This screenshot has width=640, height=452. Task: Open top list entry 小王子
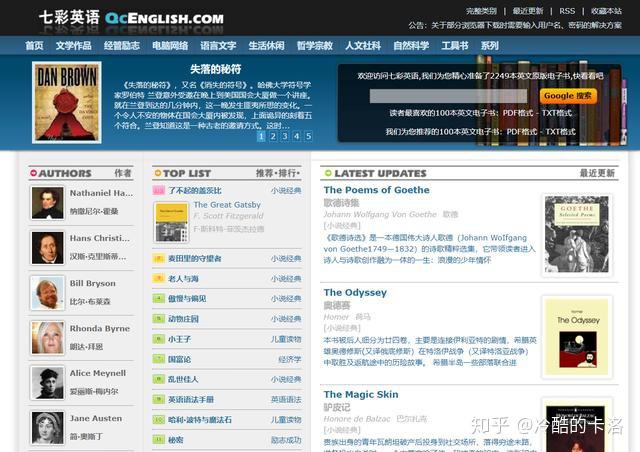[180, 339]
